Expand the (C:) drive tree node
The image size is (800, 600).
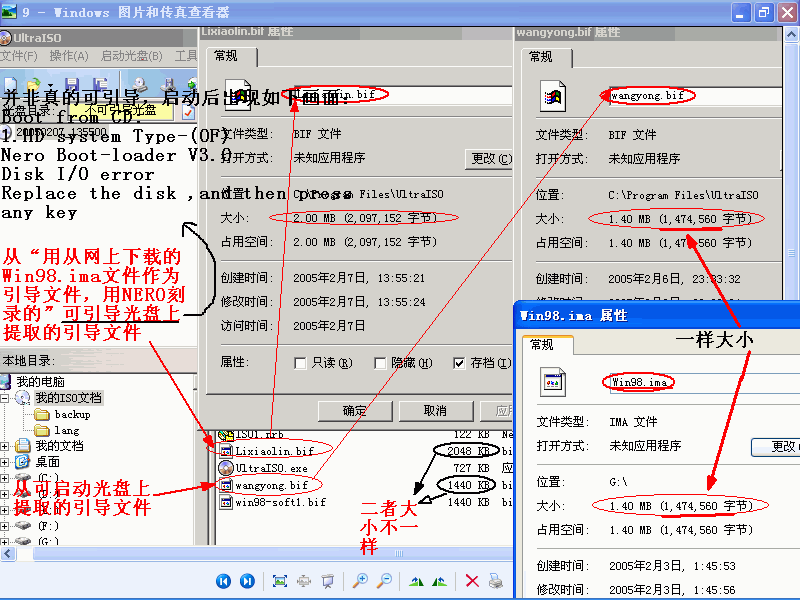[x=5, y=478]
